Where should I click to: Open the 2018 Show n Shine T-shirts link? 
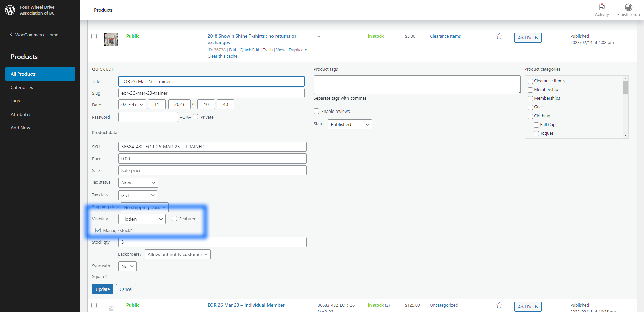click(252, 39)
